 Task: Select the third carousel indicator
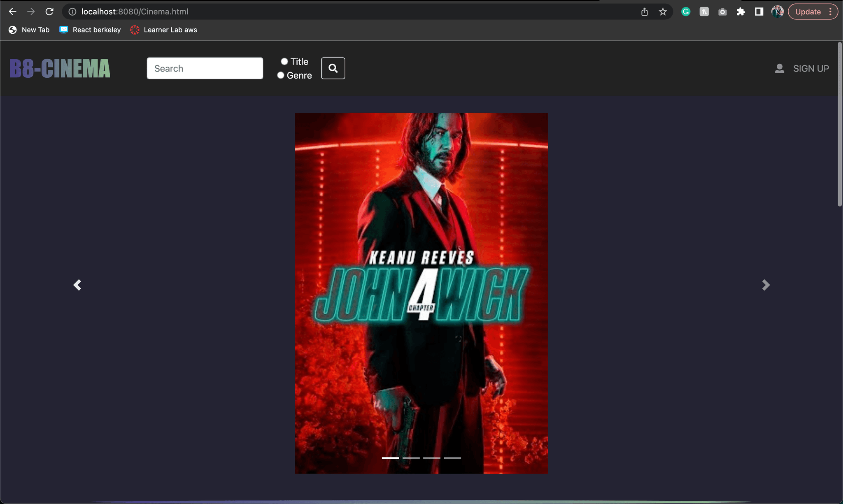pos(432,458)
